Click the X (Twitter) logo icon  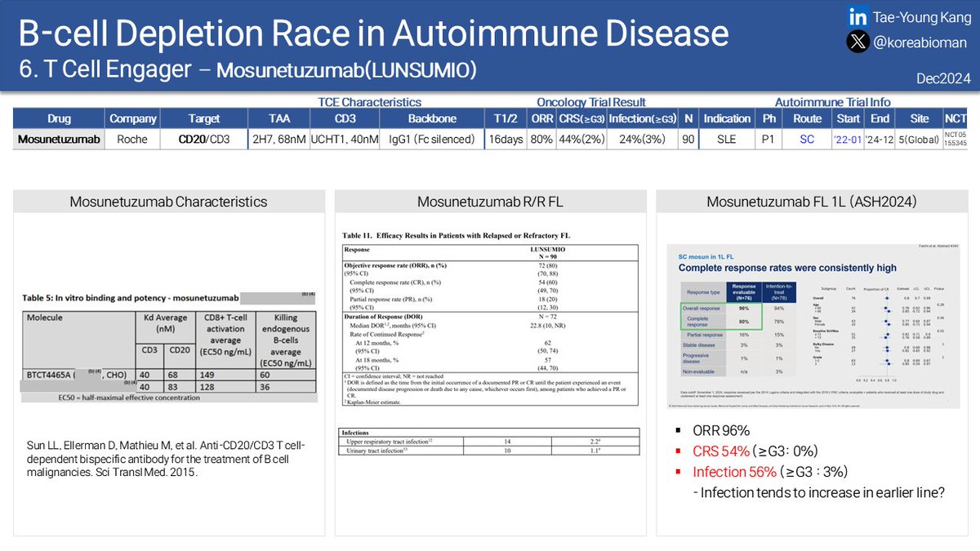(857, 42)
